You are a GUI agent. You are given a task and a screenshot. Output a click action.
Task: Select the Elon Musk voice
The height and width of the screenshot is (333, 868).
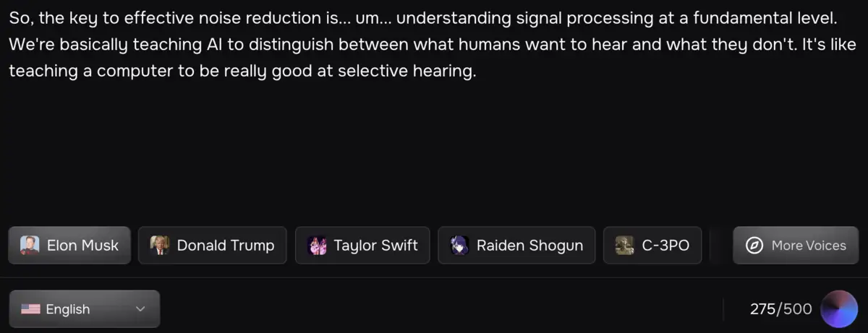tap(82, 246)
